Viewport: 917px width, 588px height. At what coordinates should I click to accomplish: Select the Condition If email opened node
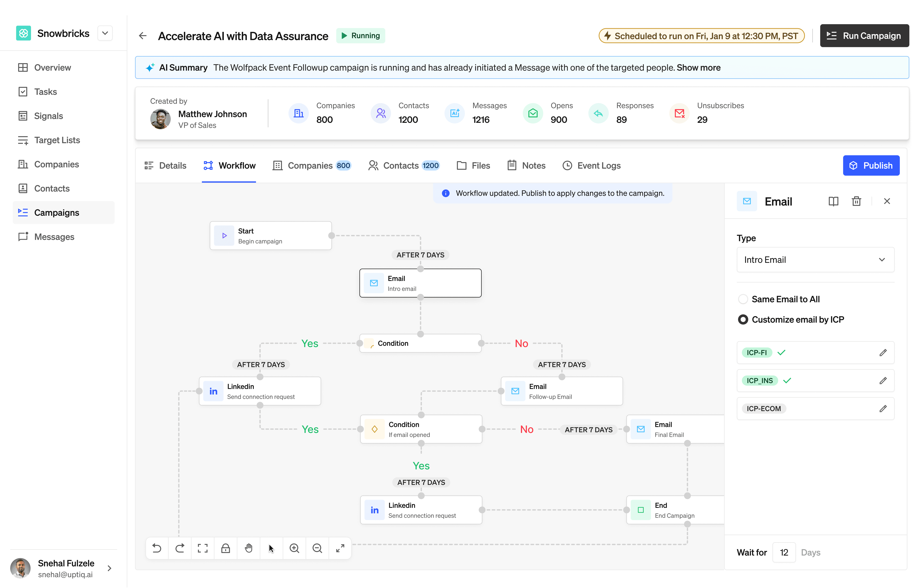pyautogui.click(x=421, y=429)
